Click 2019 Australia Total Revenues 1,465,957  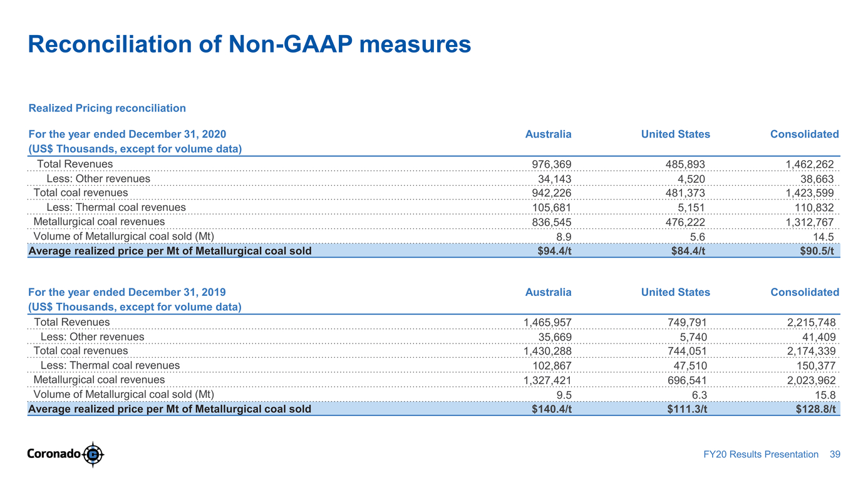tap(547, 323)
